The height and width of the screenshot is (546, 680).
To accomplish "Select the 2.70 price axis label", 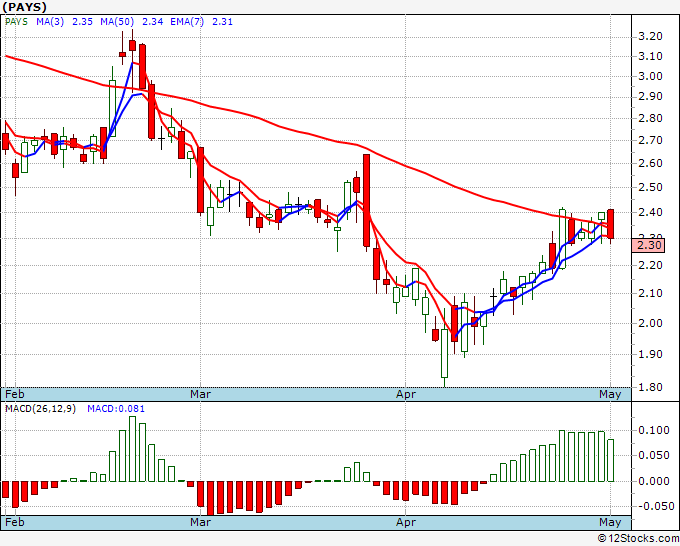I will pos(651,140).
